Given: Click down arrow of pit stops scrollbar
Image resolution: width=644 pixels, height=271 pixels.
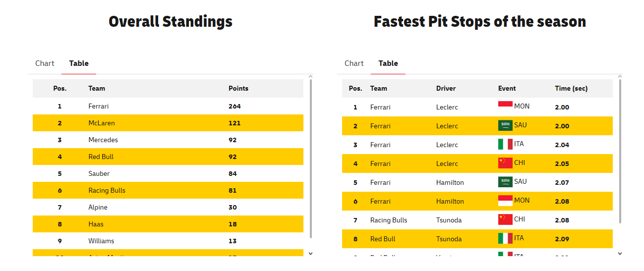Looking at the screenshot, I should [x=620, y=253].
